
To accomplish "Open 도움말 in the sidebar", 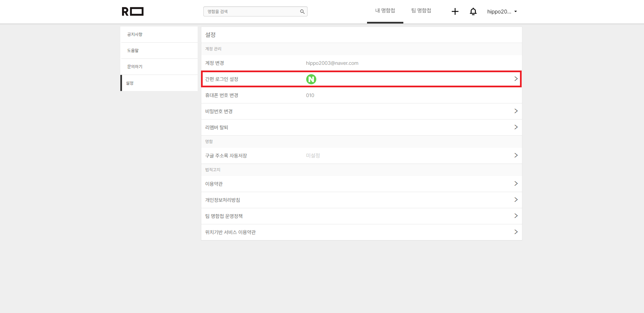I will 159,51.
